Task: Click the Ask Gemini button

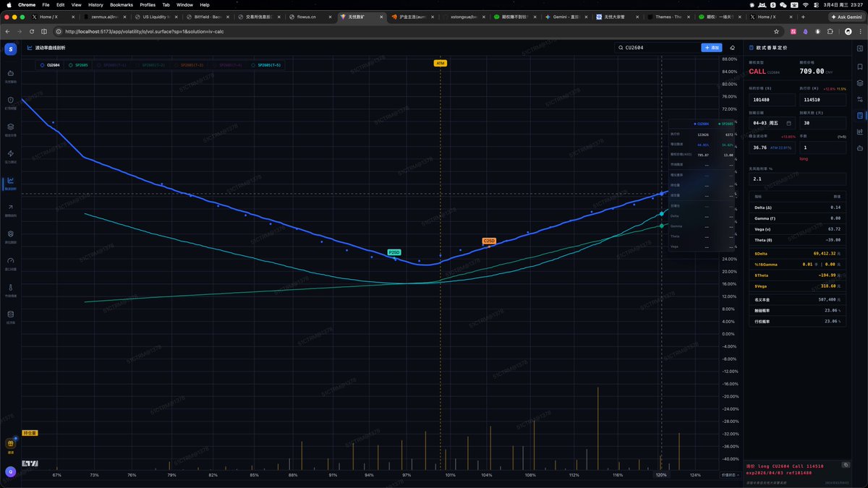Action: [848, 16]
